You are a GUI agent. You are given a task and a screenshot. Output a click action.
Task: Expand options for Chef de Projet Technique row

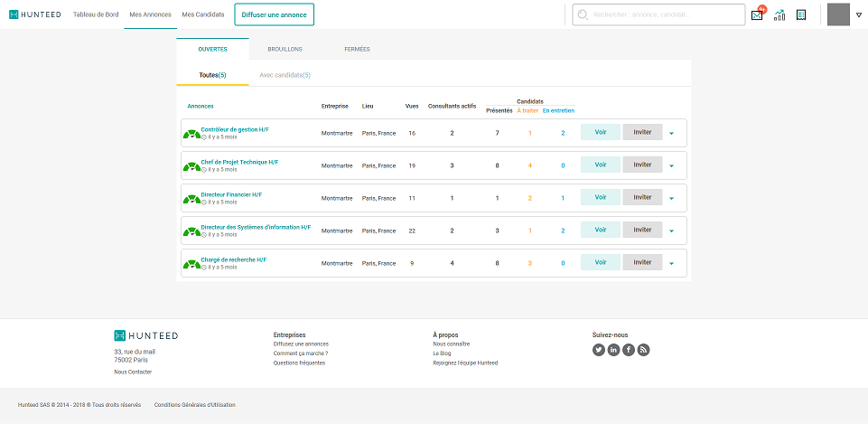[671, 165]
